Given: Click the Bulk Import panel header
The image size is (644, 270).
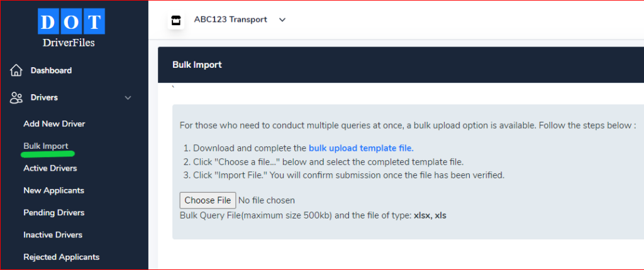Looking at the screenshot, I should [197, 65].
